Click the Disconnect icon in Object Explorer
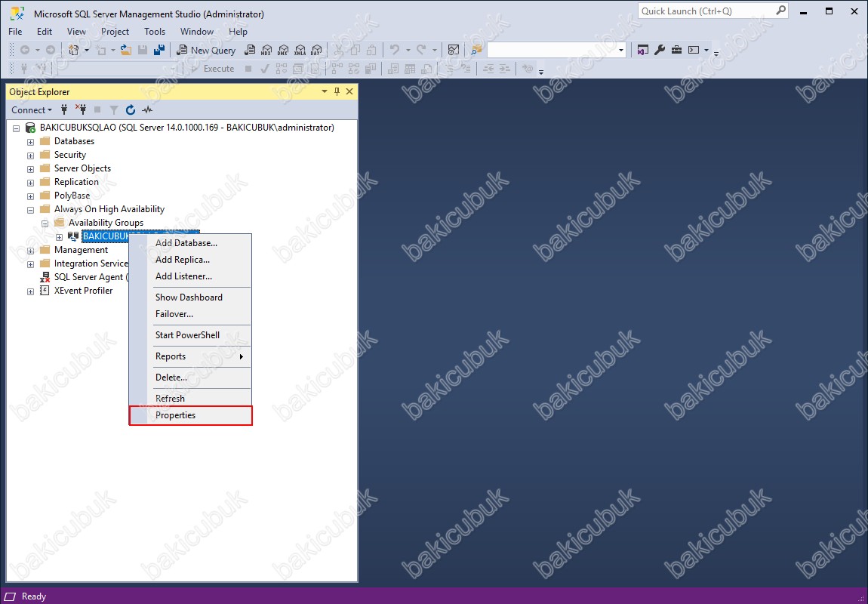The width and height of the screenshot is (868, 604). point(81,109)
